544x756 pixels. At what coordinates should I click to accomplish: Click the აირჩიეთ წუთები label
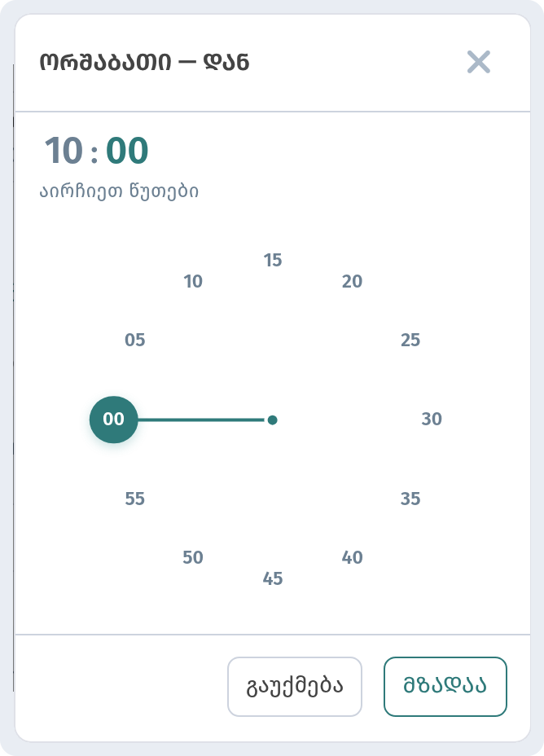pos(119,191)
